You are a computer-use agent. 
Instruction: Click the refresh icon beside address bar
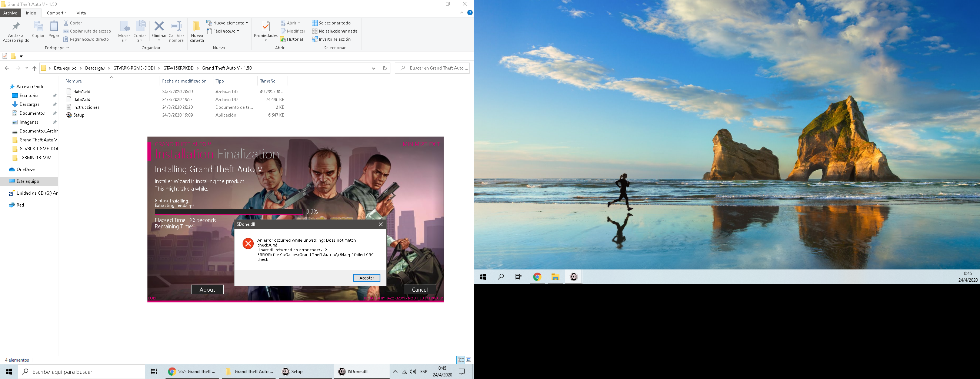point(384,68)
